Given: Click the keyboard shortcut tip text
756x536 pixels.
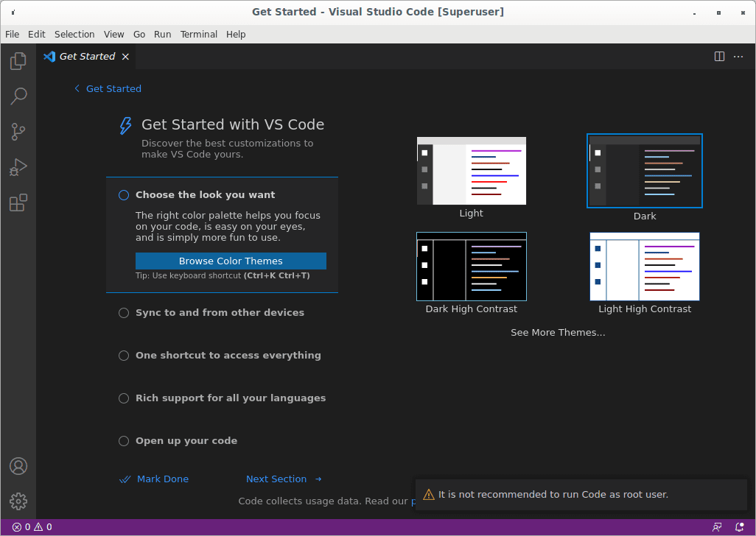Looking at the screenshot, I should [x=223, y=276].
